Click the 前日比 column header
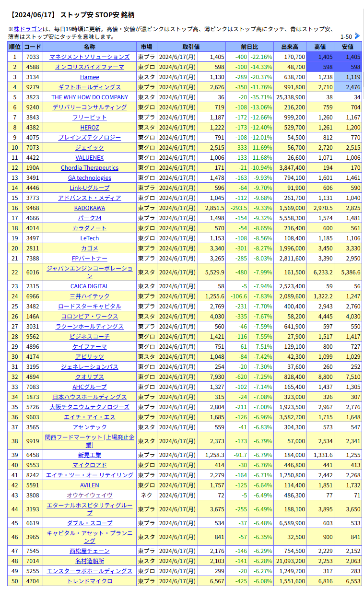The height and width of the screenshot is (589, 364). [x=249, y=47]
